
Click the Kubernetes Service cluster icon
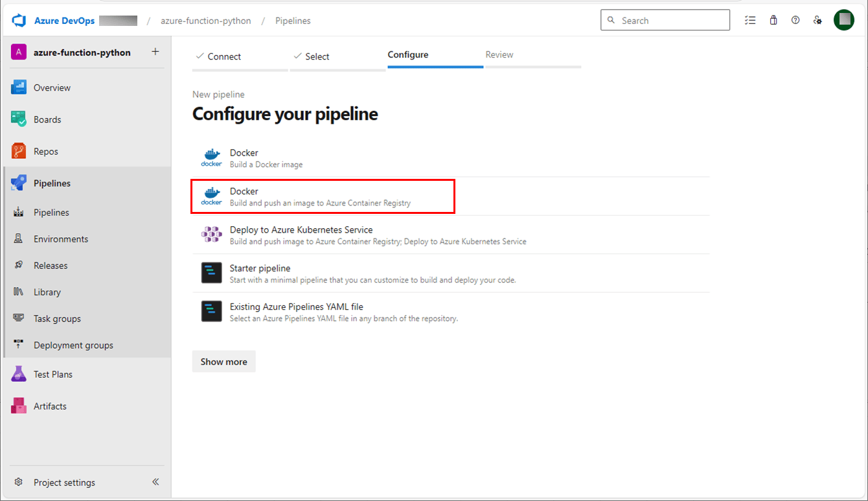pyautogui.click(x=212, y=235)
